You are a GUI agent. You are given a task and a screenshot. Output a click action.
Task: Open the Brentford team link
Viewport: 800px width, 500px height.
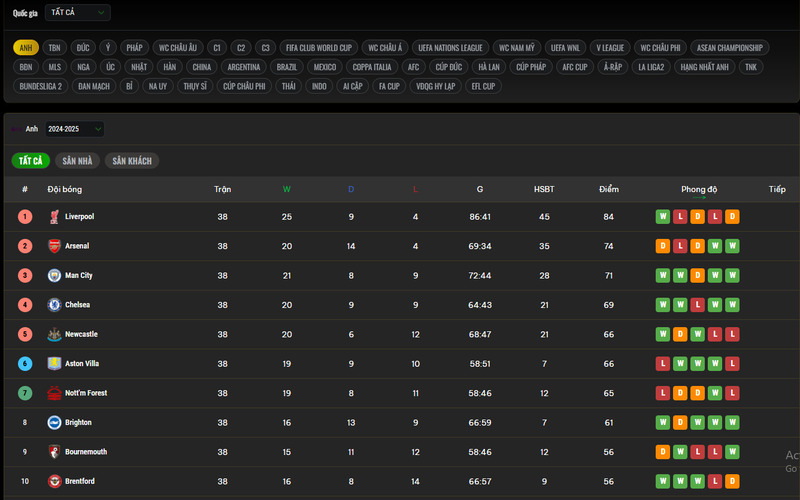pyautogui.click(x=80, y=481)
